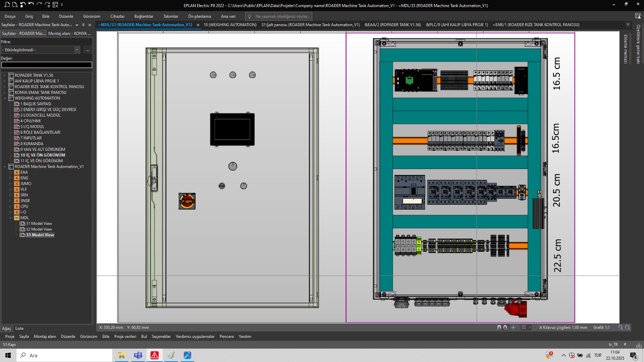
Task: Toggle the grid display dots button
Action: click(x=524, y=327)
